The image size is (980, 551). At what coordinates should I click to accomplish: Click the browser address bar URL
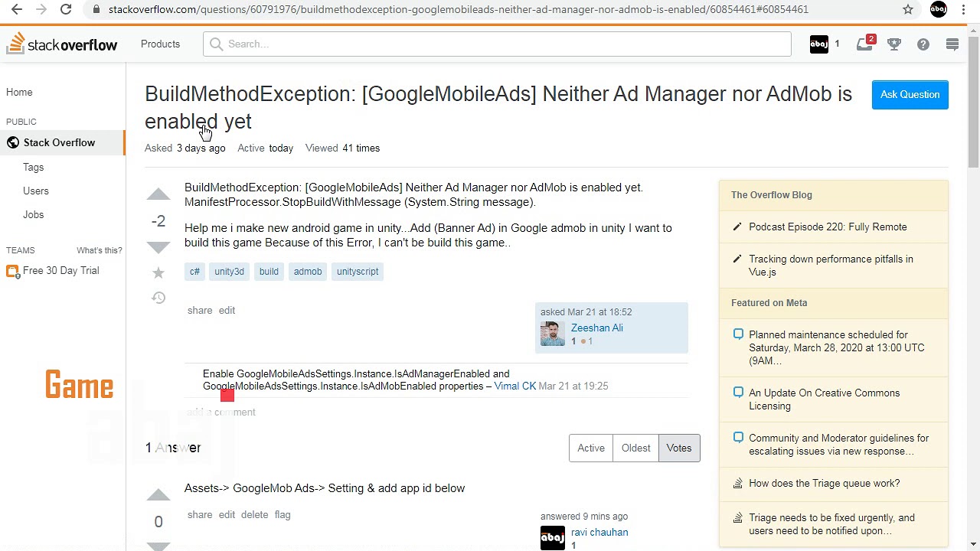click(458, 9)
